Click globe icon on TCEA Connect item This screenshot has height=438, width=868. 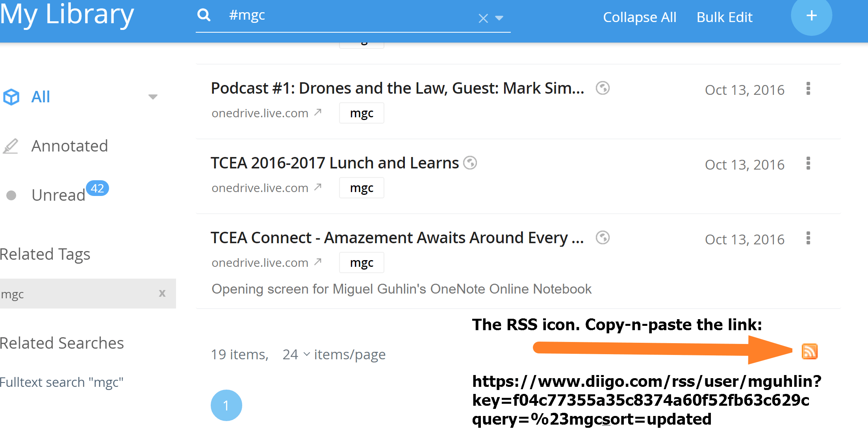point(603,238)
